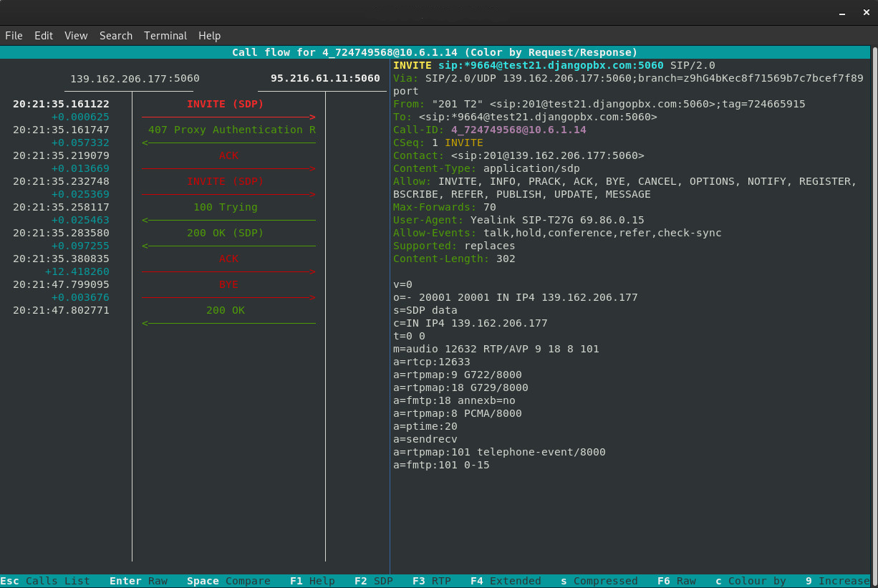Image resolution: width=878 pixels, height=588 pixels.
Task: Open the Edit menu
Action: 44,36
